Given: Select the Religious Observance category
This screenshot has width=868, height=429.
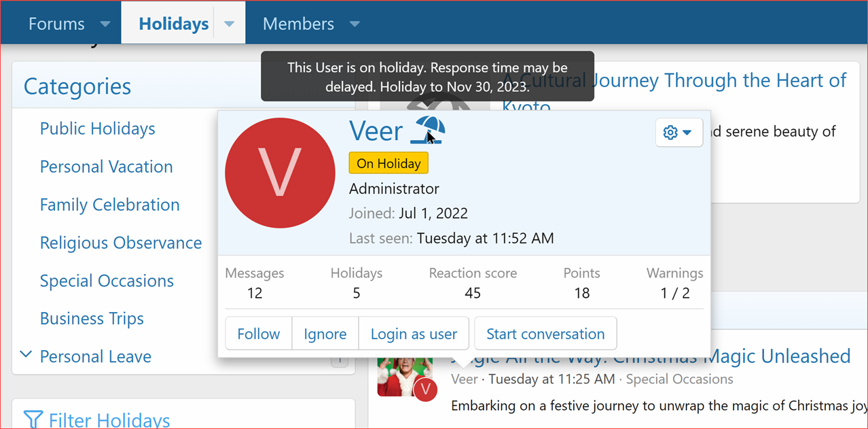Looking at the screenshot, I should click(120, 243).
